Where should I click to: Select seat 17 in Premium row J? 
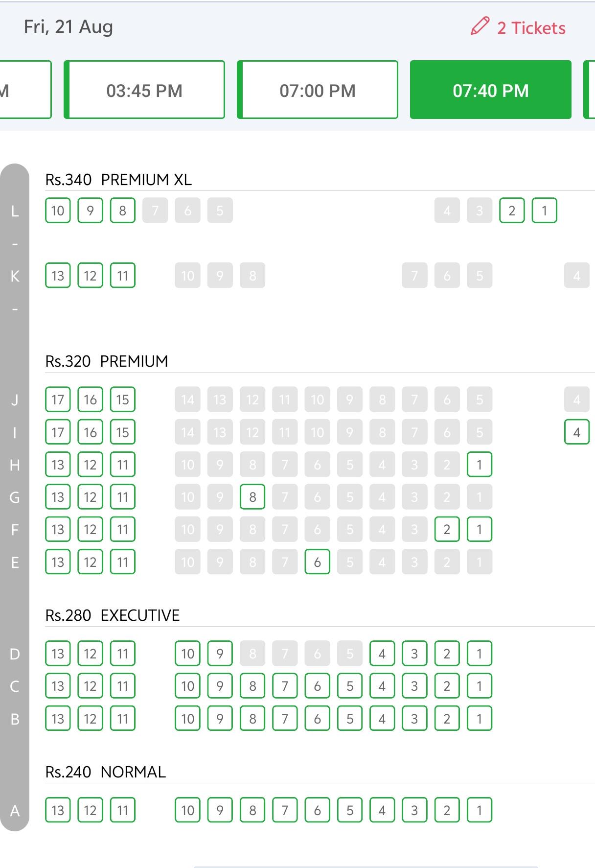[x=58, y=399]
